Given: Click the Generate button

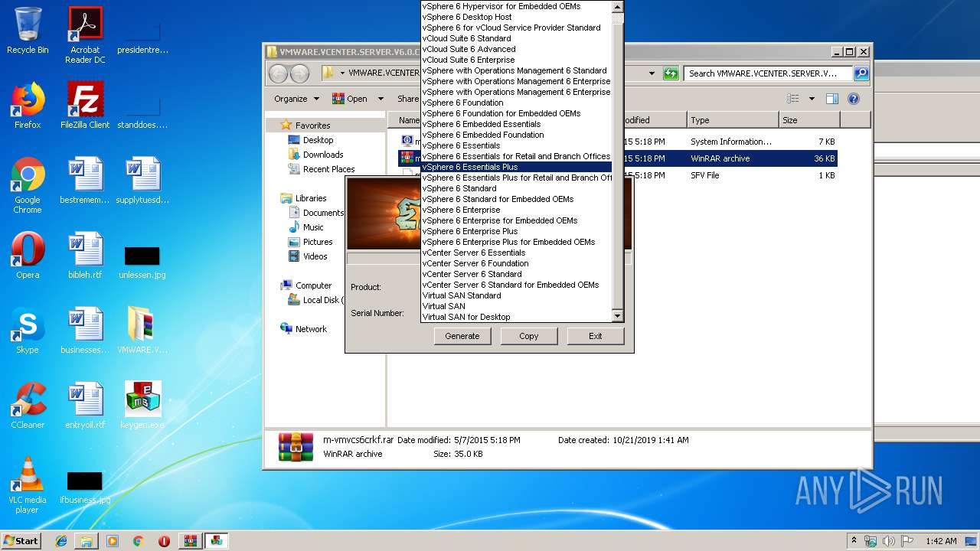Looking at the screenshot, I should [x=462, y=336].
